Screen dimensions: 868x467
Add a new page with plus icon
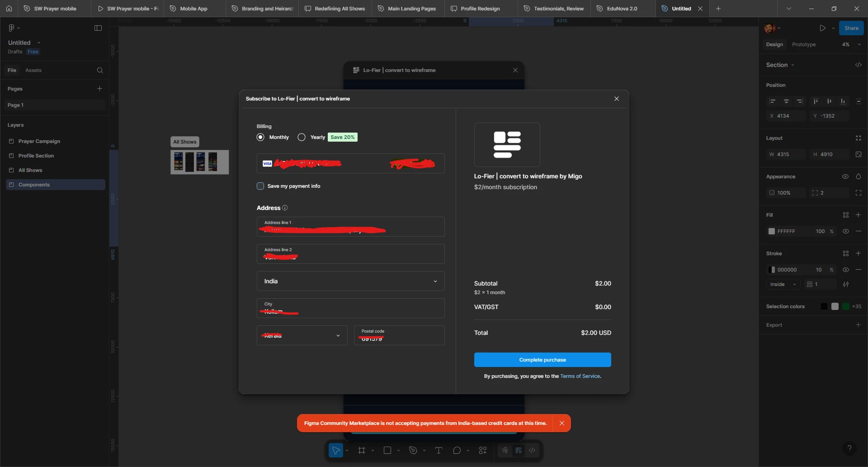99,89
